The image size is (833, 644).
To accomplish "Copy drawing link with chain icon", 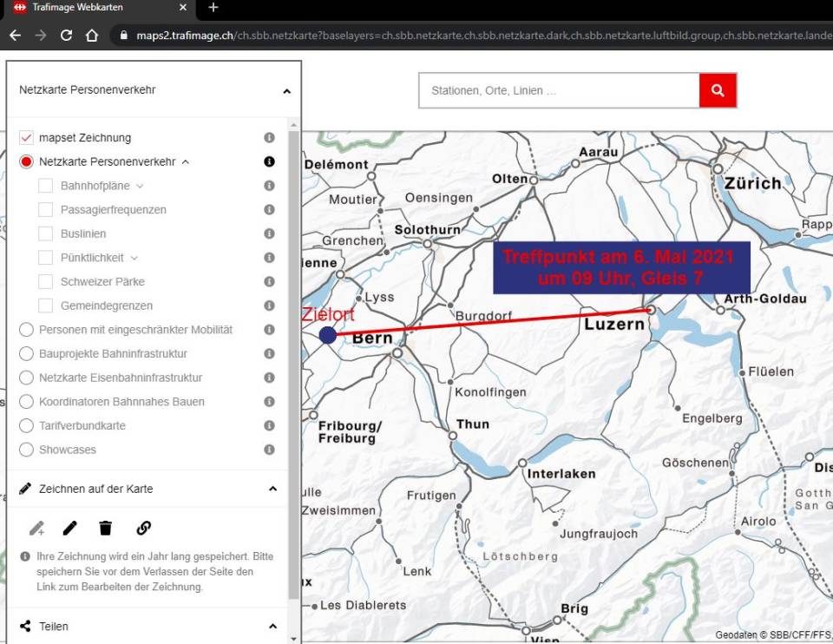I will [143, 529].
